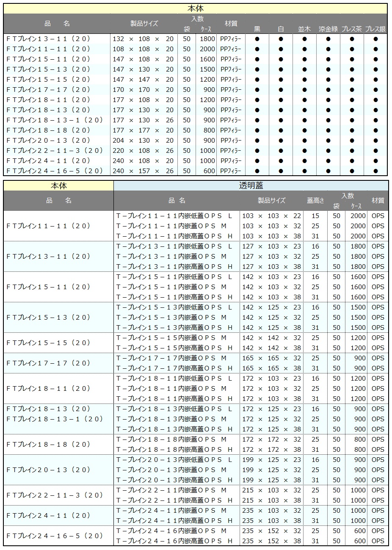This screenshot has height=550, width=392.
Task: Click the 涼金緑 color column header
Action: pyautogui.click(x=328, y=29)
